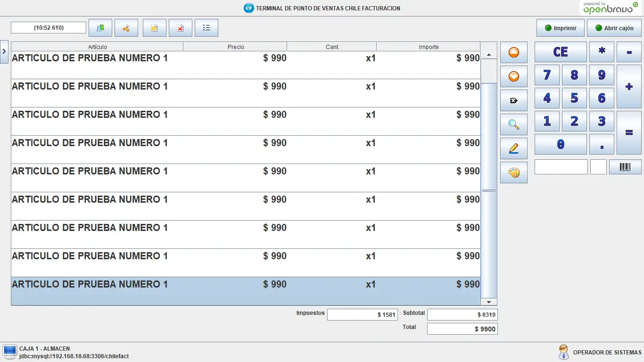
Task: Click the terminal title text
Action: (x=328, y=8)
